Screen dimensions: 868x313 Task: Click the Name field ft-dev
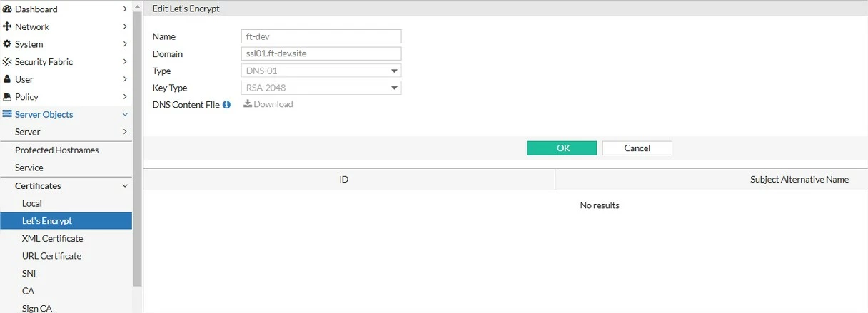(x=321, y=36)
